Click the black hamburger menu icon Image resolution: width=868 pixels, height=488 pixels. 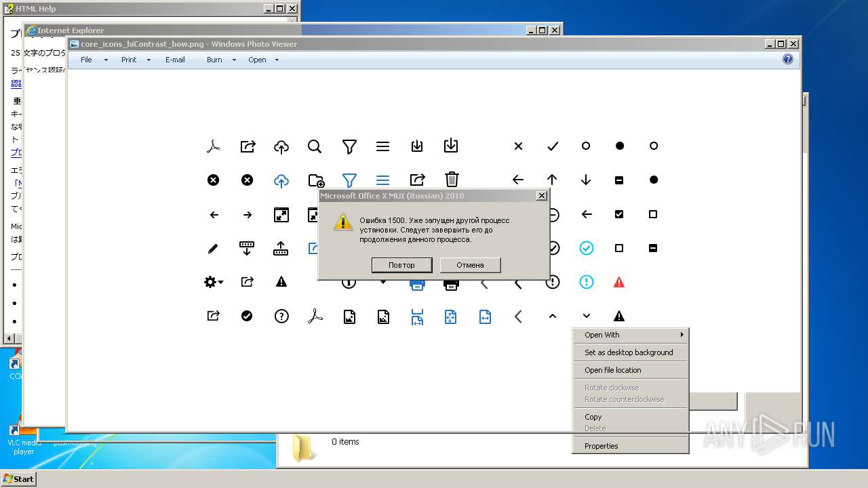(x=382, y=146)
